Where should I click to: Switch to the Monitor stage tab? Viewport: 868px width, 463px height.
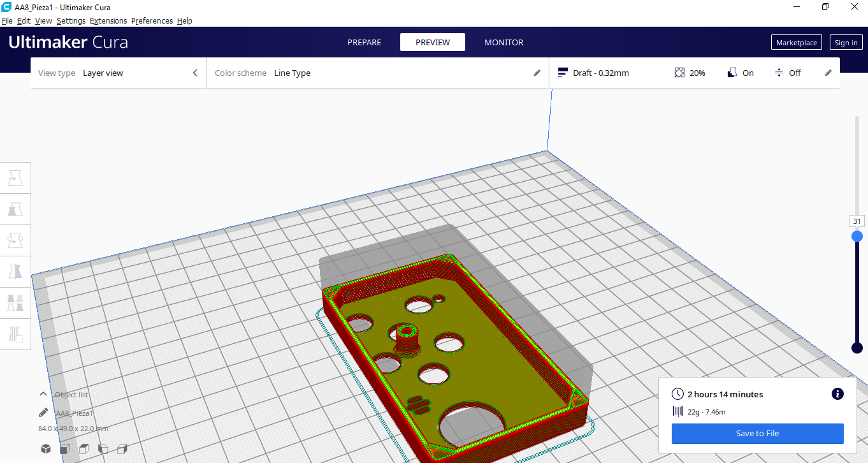[503, 43]
